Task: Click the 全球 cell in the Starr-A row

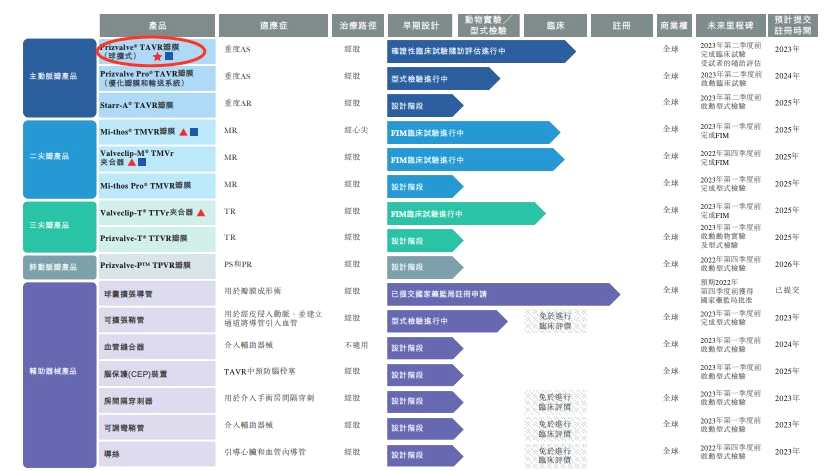Action: pyautogui.click(x=671, y=102)
